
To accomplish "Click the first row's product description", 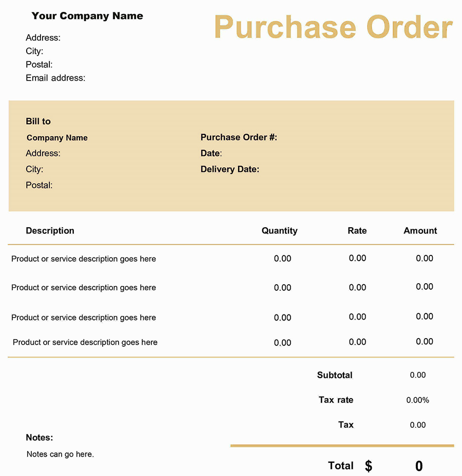I will coord(84,259).
